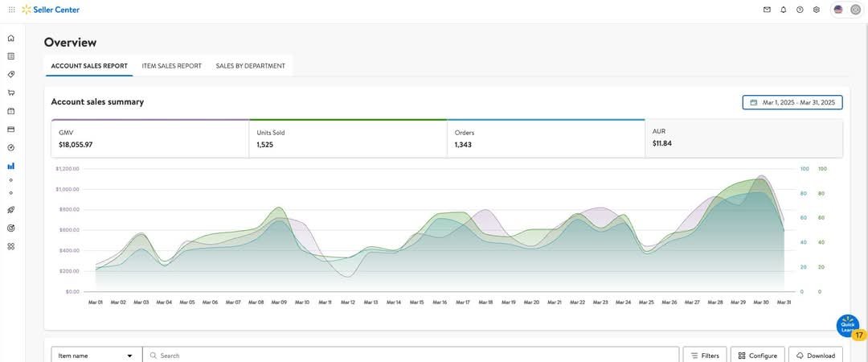Click the Mar 31 axis label

[784, 302]
